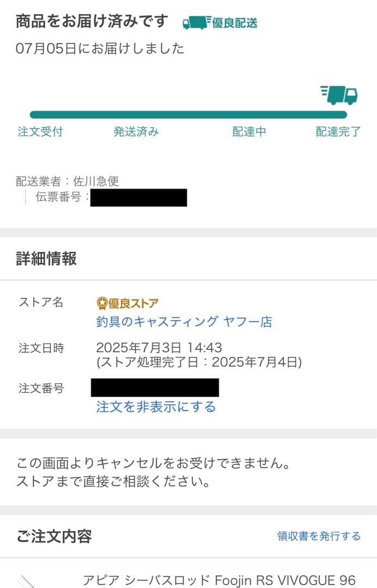Click the delivery progress bar
The height and width of the screenshot is (588, 377).
pos(191,114)
